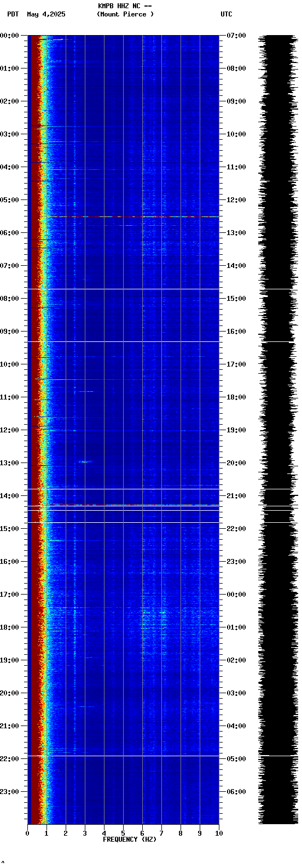
Task: Click the May 4,2025 date text
Action: 46,14
